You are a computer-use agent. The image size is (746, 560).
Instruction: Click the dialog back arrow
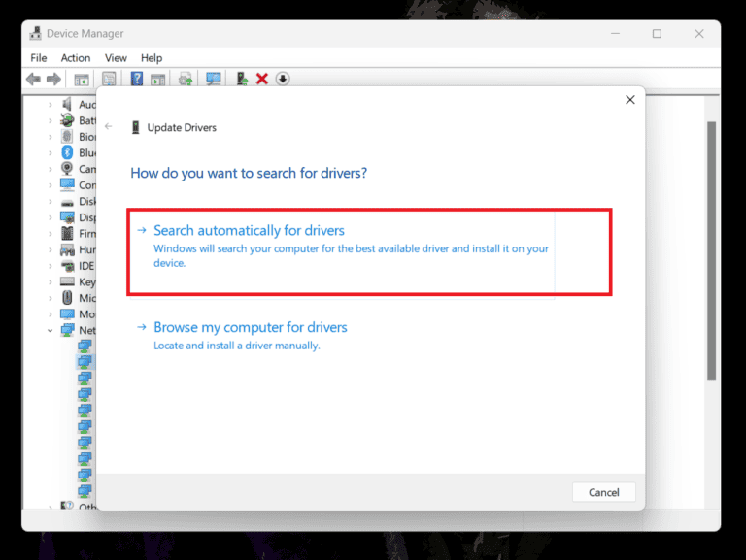click(x=109, y=126)
